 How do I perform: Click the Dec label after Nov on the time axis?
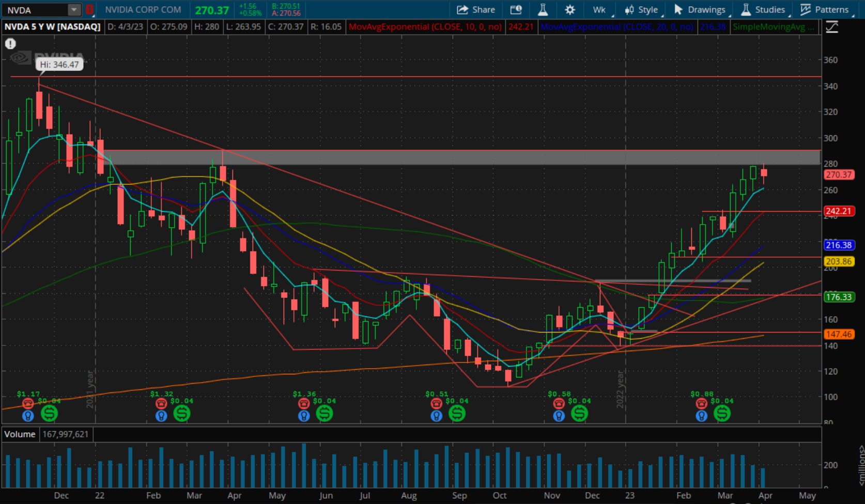592,496
